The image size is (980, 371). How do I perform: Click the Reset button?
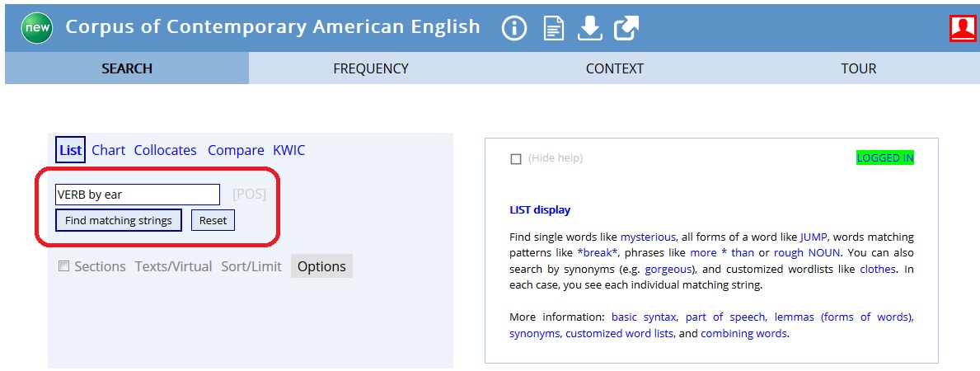click(213, 220)
